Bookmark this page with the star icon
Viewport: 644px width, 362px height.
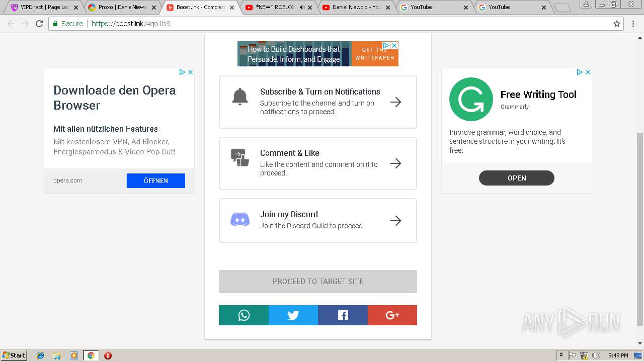(617, 24)
